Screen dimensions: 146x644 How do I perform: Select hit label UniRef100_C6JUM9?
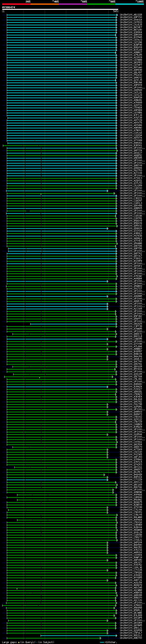pos(131,186)
